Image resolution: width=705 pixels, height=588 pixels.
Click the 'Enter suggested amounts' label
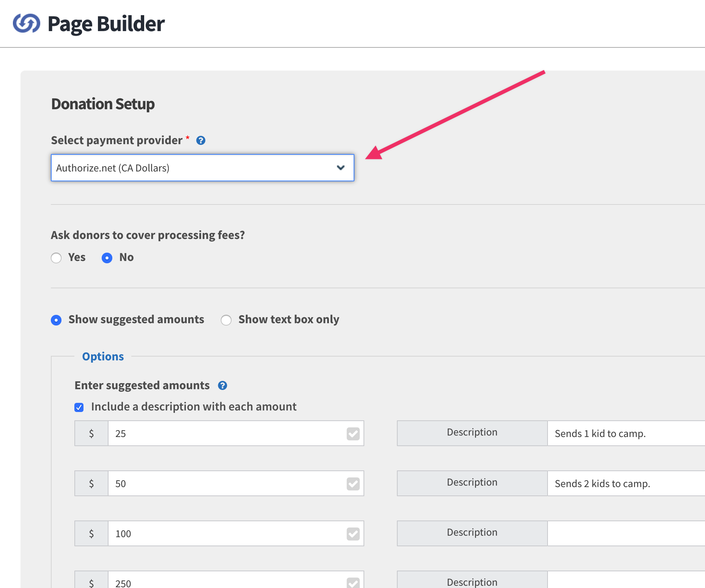click(x=142, y=385)
